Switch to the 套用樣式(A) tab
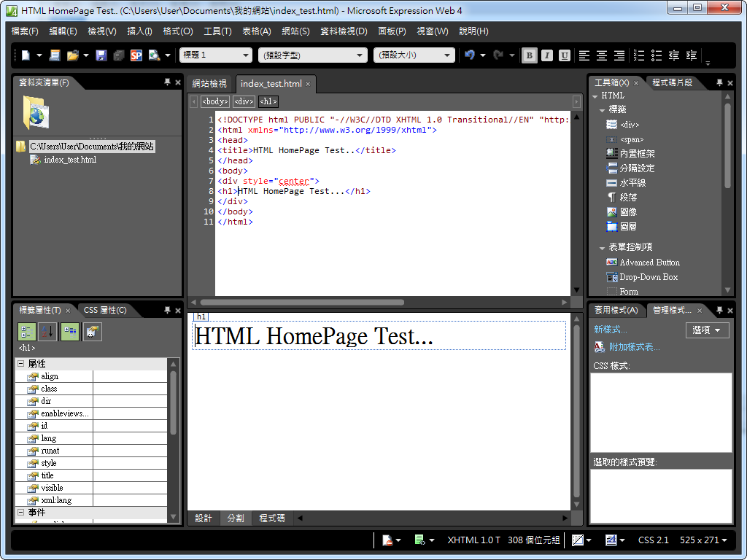This screenshot has width=747, height=560. (x=616, y=310)
